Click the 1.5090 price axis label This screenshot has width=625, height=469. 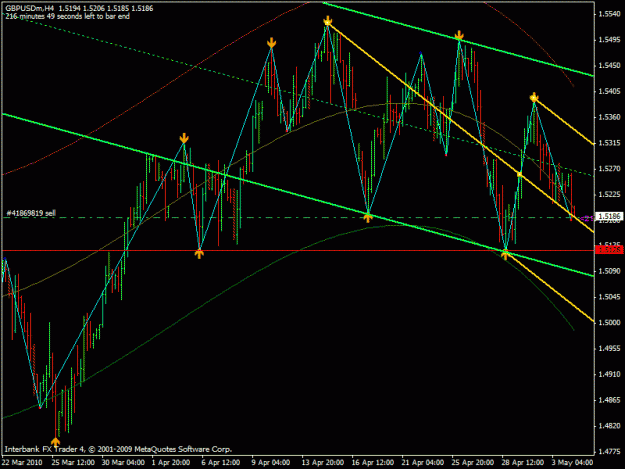point(609,271)
